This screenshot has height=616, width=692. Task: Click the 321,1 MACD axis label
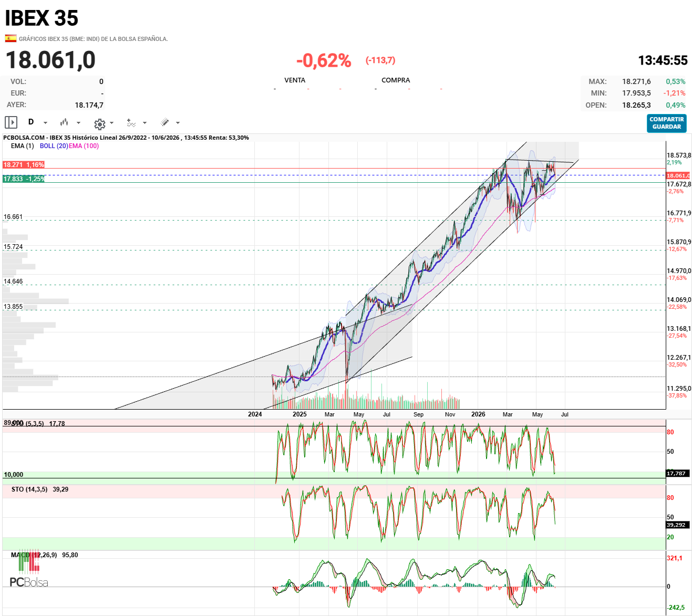click(x=675, y=558)
